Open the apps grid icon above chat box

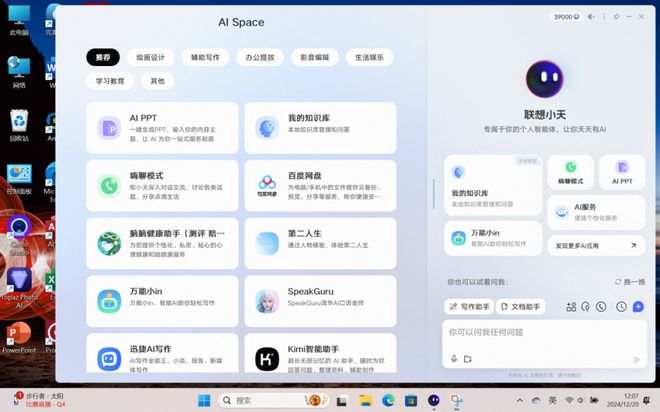coord(571,307)
